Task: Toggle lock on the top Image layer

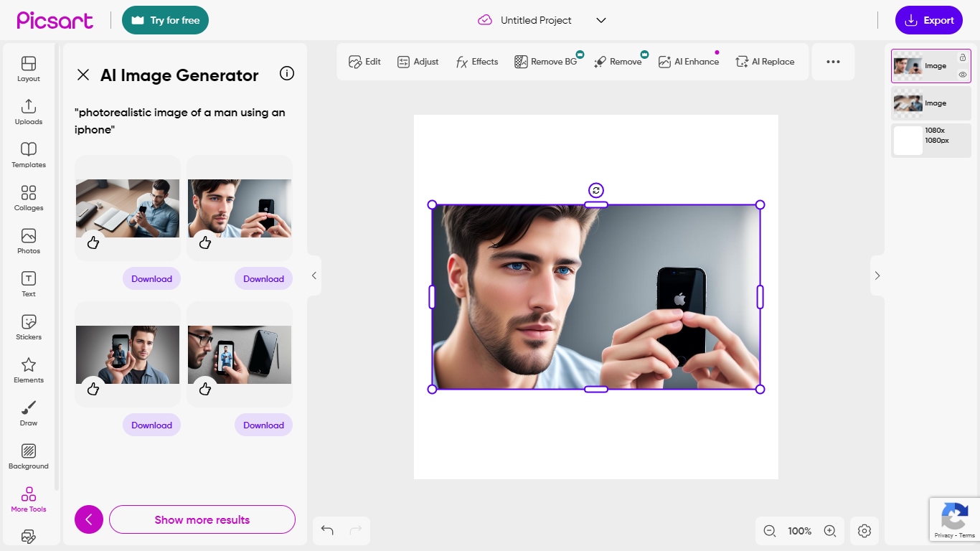Action: pos(963,57)
